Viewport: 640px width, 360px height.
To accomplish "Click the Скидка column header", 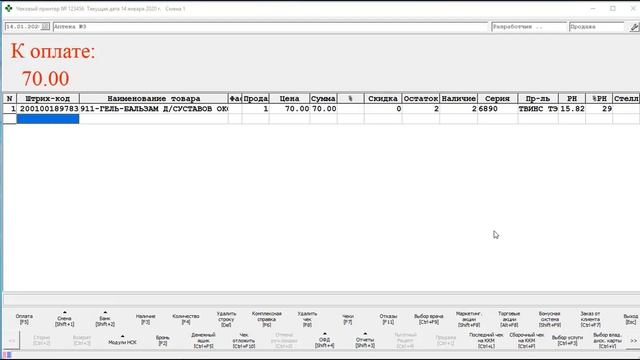I will 383,98.
